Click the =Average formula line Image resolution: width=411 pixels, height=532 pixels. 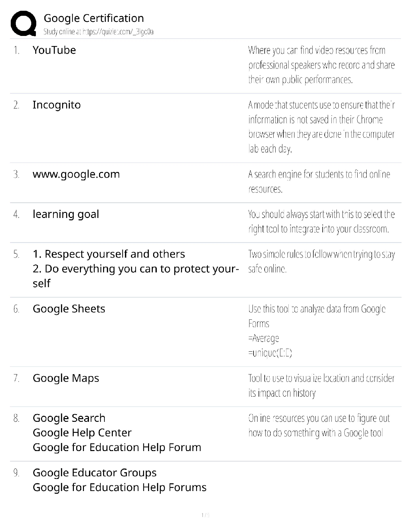pos(264,338)
